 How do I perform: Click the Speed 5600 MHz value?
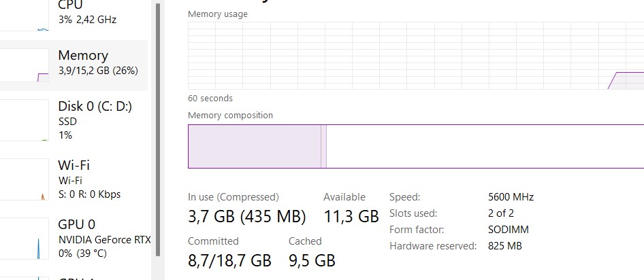click(511, 197)
